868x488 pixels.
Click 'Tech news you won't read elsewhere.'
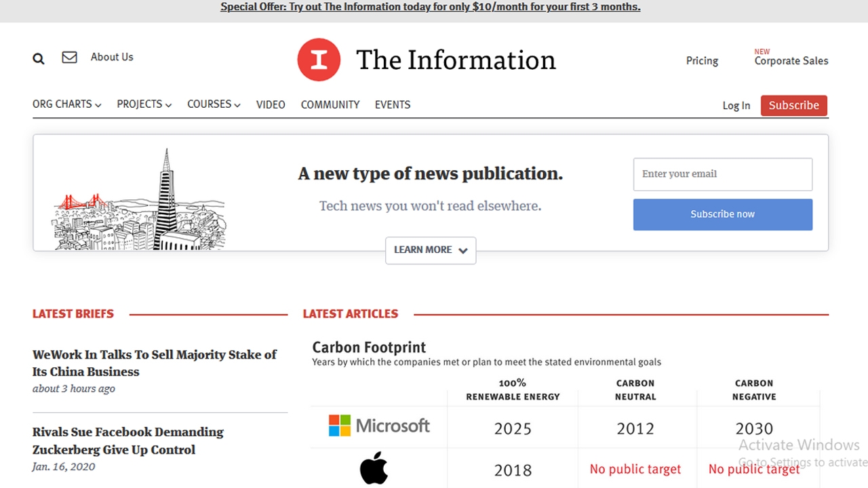(x=431, y=205)
